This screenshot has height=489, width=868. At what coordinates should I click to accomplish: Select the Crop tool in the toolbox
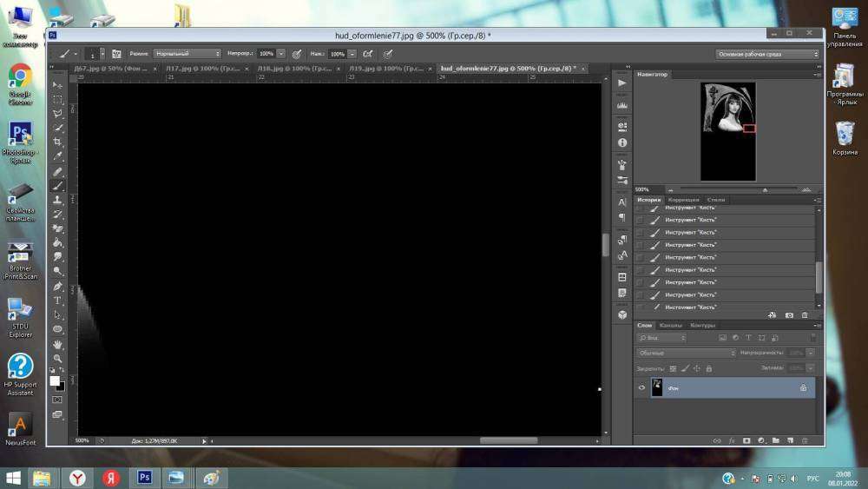coord(58,142)
